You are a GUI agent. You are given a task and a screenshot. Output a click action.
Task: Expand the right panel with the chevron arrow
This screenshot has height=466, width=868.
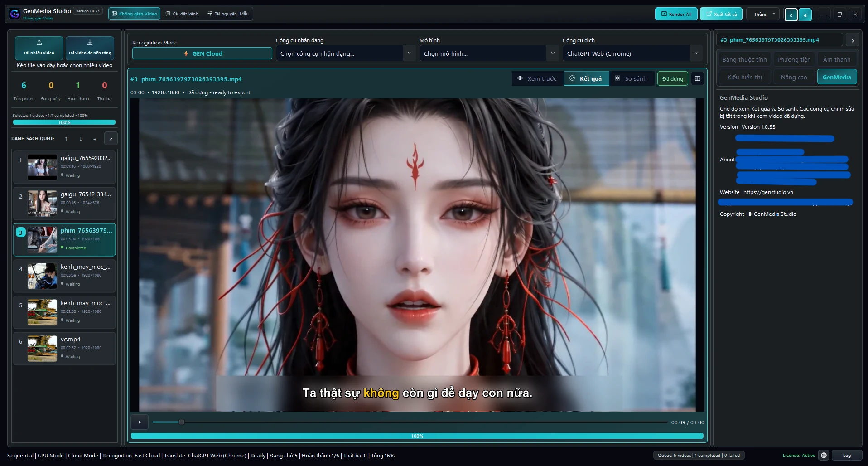coord(853,40)
